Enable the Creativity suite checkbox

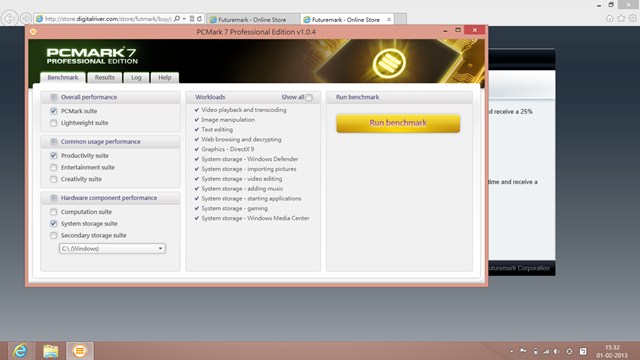[x=53, y=179]
